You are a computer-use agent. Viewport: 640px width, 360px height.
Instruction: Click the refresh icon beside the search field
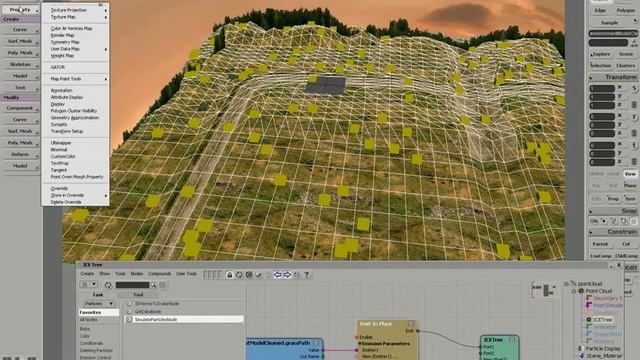[108, 285]
